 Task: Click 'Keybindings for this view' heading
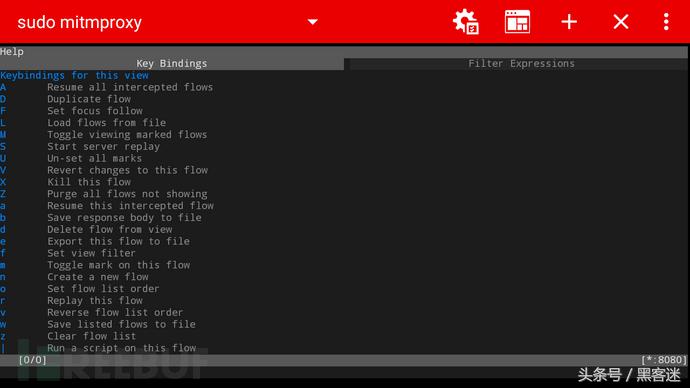(74, 76)
